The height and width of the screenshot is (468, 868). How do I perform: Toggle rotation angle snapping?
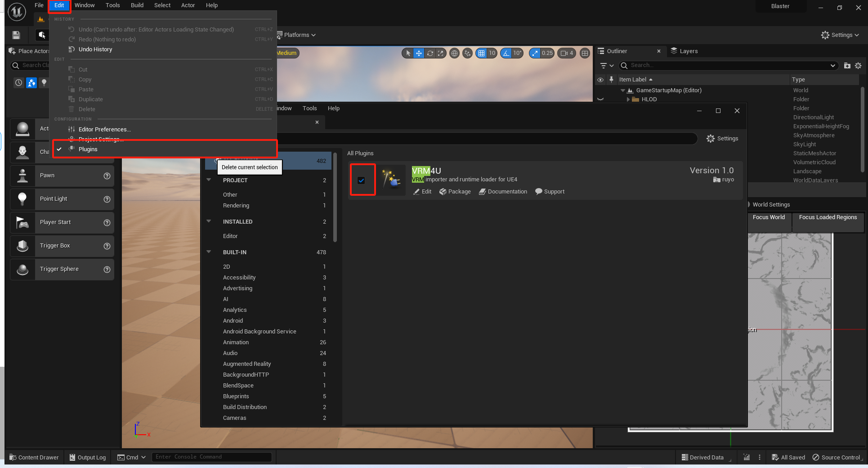[506, 53]
